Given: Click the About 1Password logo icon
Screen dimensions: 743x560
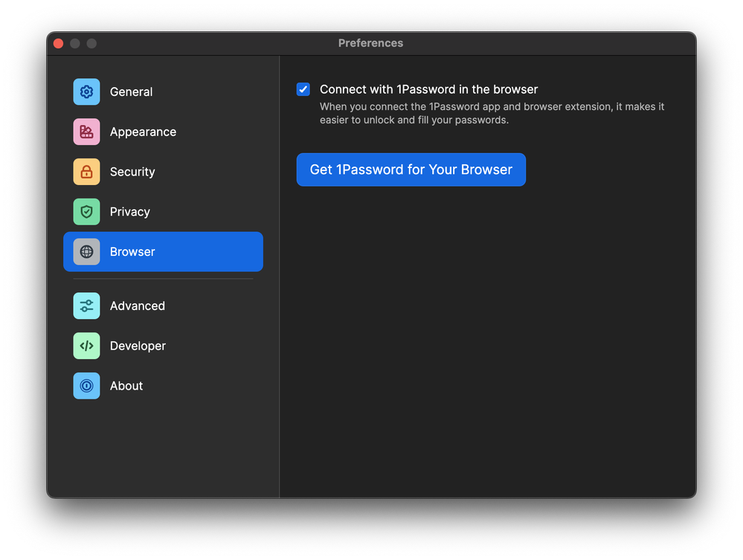Looking at the screenshot, I should click(x=86, y=386).
